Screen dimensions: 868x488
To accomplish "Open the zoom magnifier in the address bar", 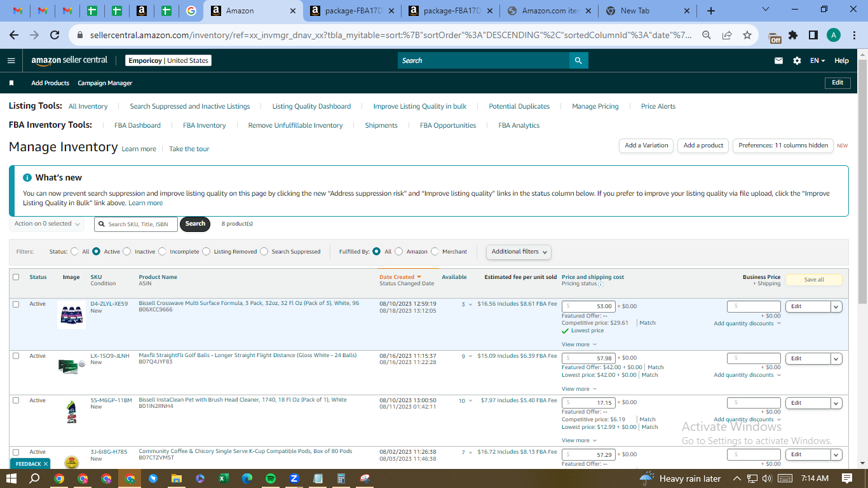I will tap(706, 35).
